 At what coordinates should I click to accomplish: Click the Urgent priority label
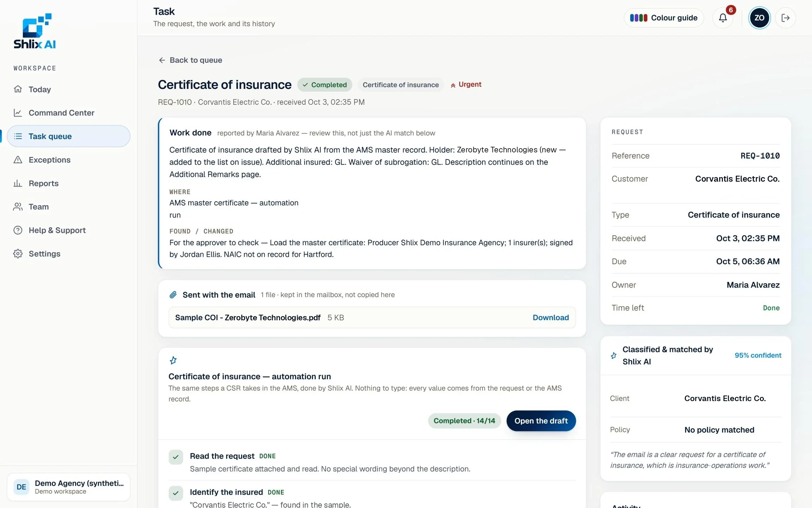coord(466,85)
